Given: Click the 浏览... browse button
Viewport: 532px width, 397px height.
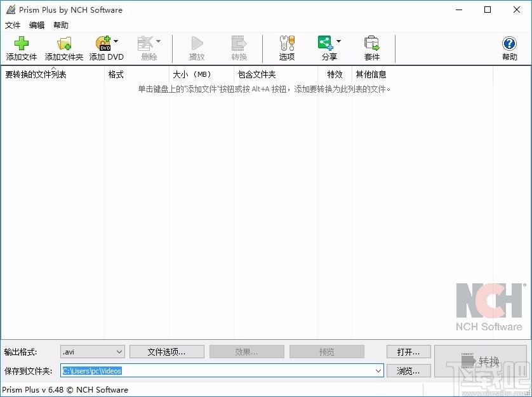Looking at the screenshot, I should click(408, 370).
